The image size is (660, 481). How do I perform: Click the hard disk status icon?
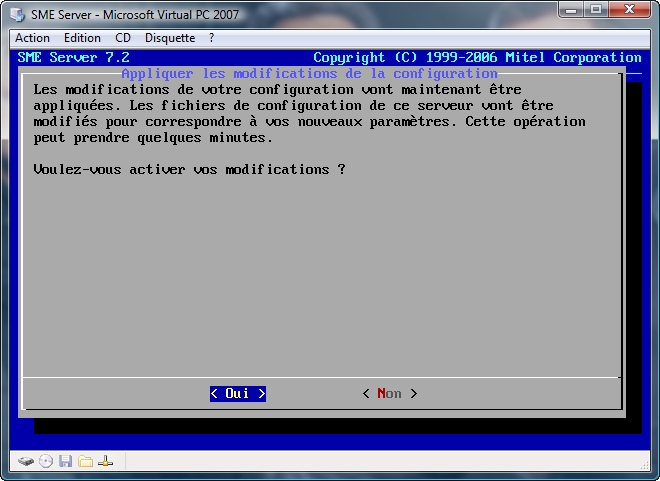(26, 462)
